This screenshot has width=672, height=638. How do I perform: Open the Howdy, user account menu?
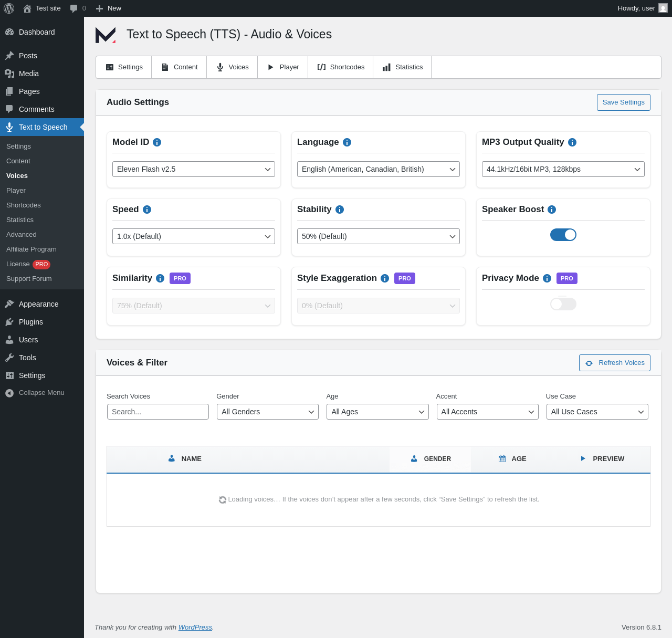pos(642,8)
